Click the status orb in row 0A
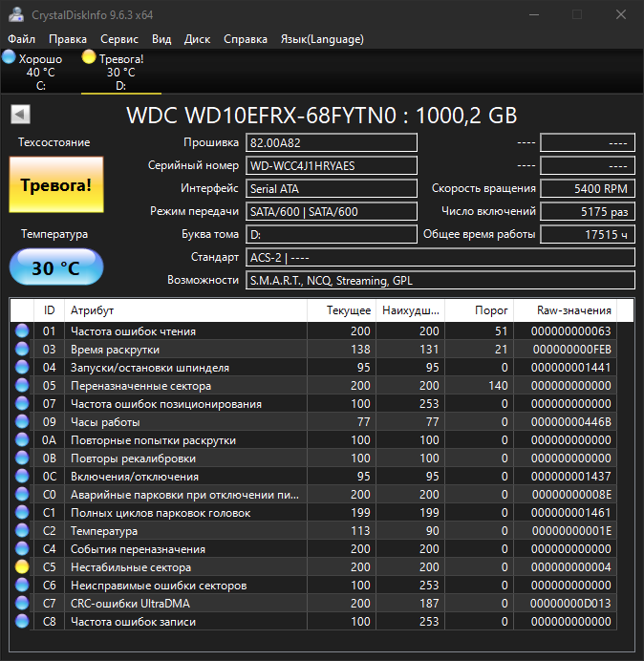 22,439
